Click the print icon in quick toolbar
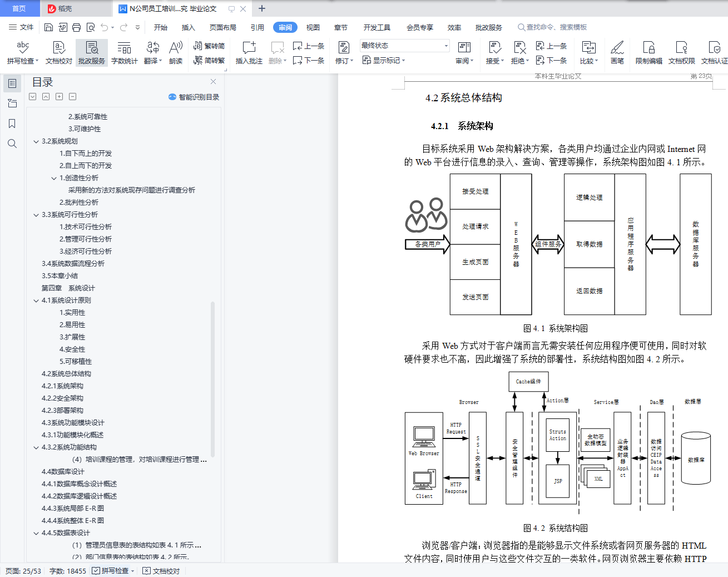728x577 pixels. coord(76,27)
